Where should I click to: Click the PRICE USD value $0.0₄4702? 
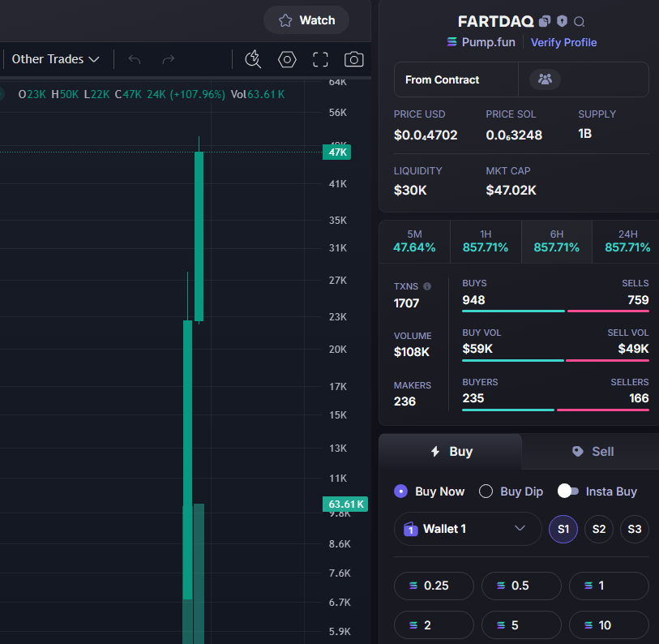(426, 135)
